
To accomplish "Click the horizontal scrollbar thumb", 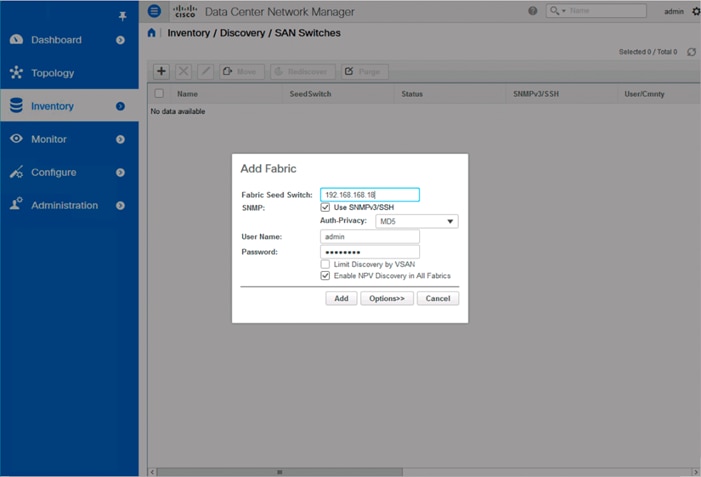I will tap(279, 472).
